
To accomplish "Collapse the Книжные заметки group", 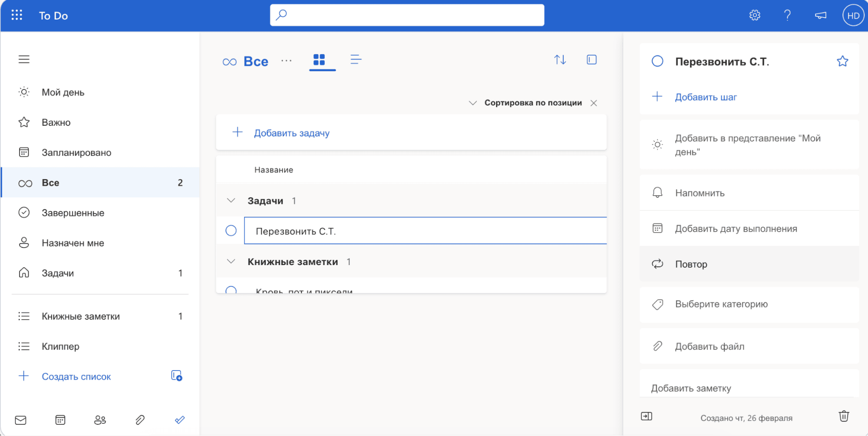I will coord(231,262).
